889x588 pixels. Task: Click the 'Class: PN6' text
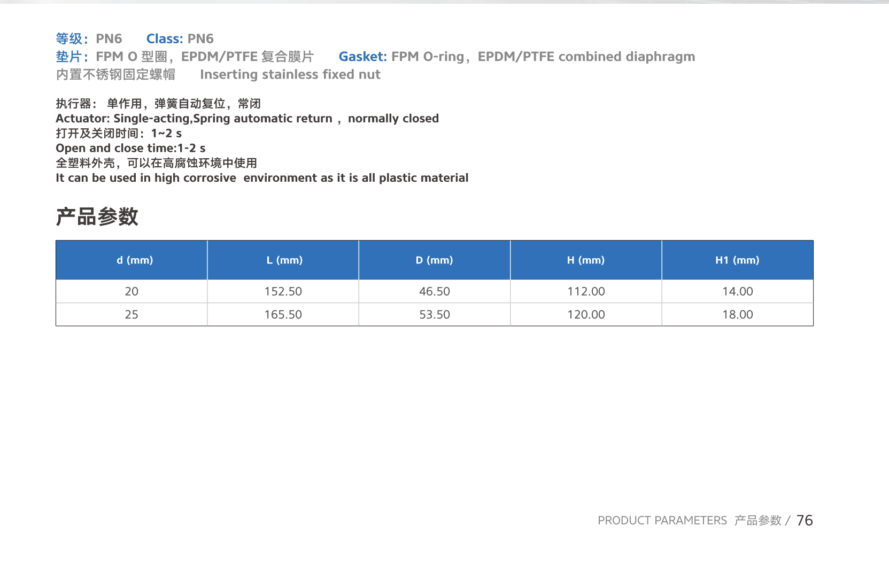(180, 38)
